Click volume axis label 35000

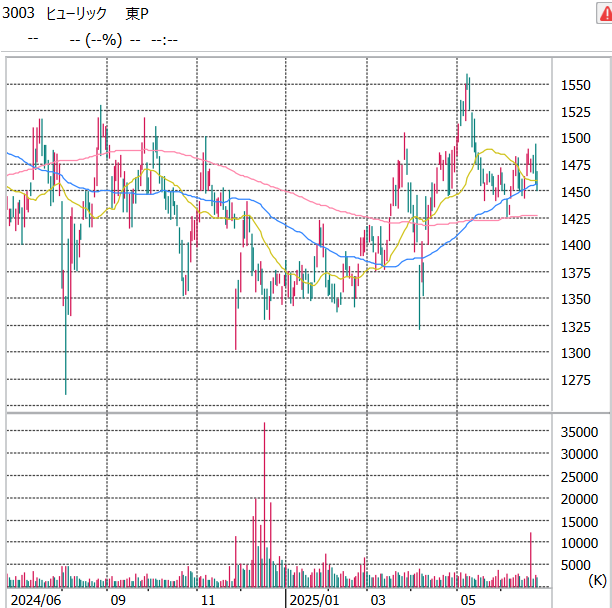click(579, 432)
